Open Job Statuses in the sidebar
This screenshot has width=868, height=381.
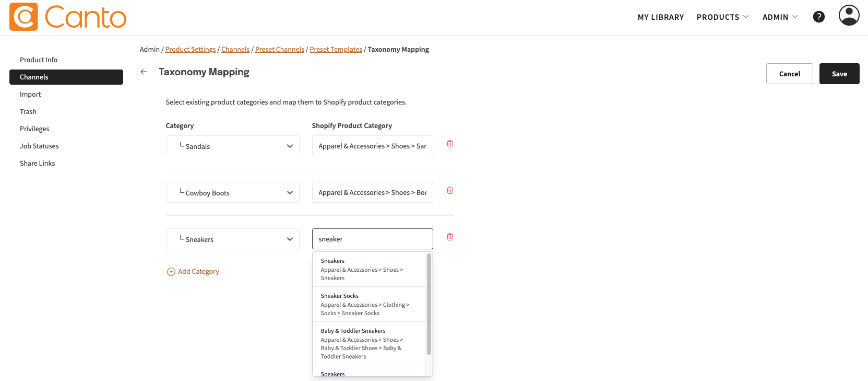pos(66,146)
